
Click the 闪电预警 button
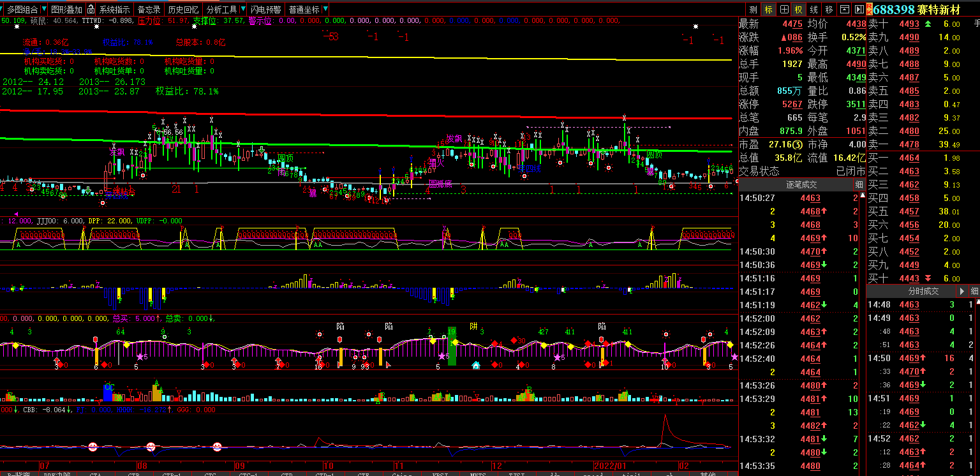(265, 10)
